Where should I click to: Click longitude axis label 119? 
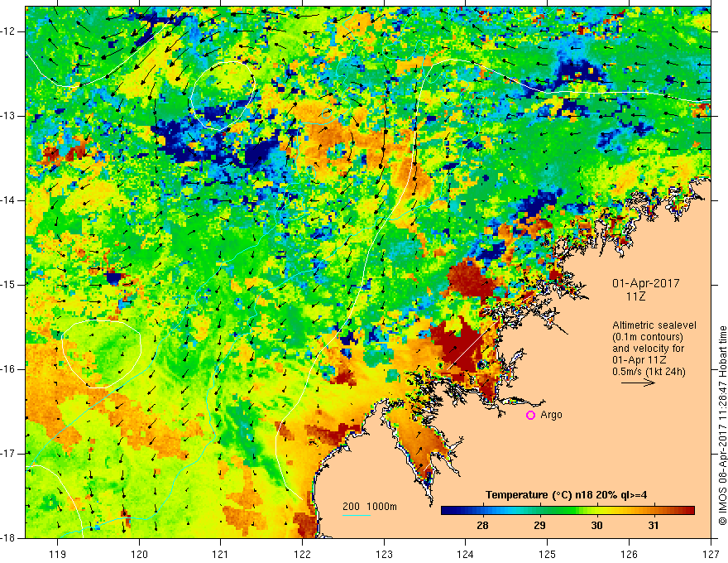[x=58, y=554]
